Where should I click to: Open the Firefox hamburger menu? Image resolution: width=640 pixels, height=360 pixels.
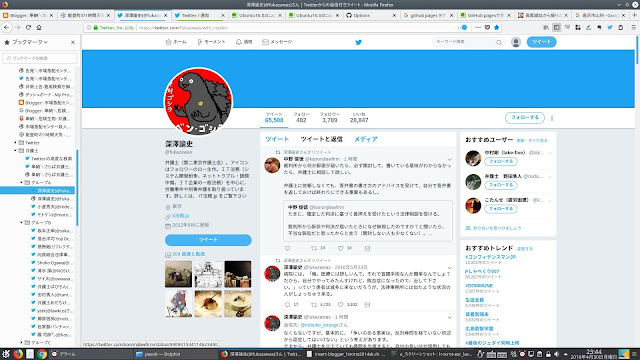click(633, 27)
